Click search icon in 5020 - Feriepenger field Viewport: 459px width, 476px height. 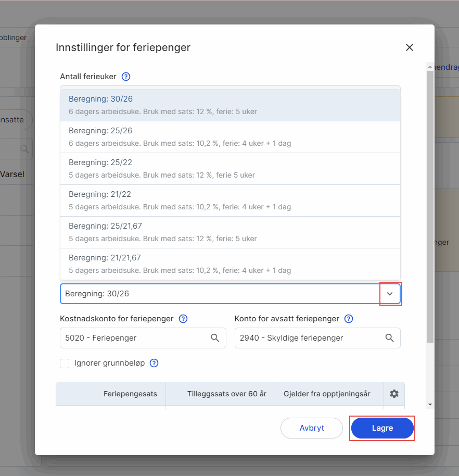pos(215,338)
